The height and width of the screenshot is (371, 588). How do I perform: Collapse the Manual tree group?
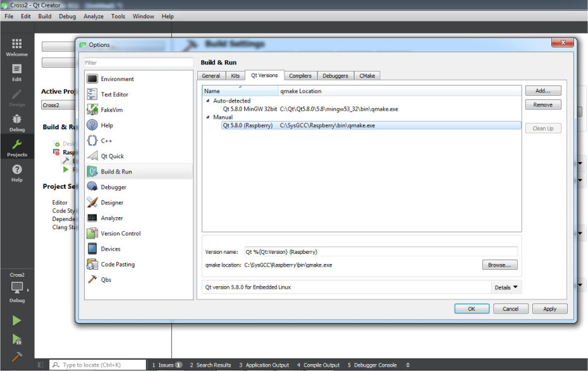coord(208,117)
